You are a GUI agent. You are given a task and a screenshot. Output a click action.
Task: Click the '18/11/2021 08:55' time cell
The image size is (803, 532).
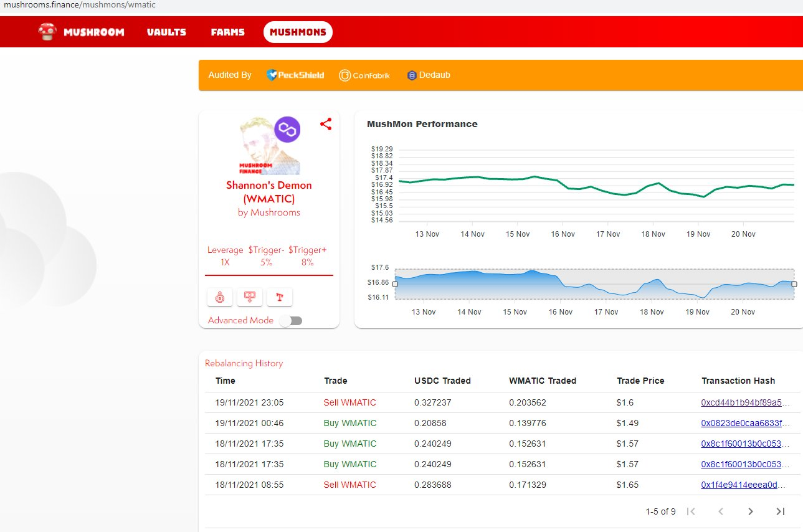click(249, 485)
